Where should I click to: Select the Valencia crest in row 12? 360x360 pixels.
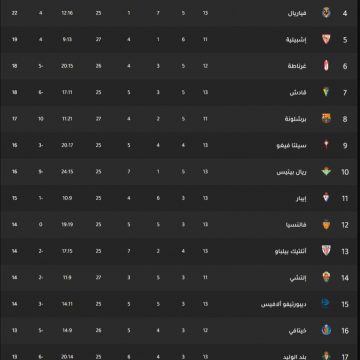pyautogui.click(x=326, y=224)
